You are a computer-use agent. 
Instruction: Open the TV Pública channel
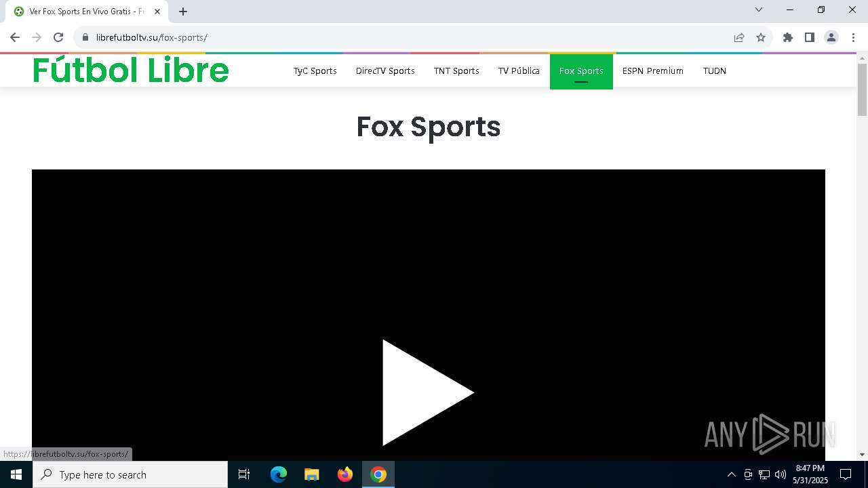pos(519,70)
